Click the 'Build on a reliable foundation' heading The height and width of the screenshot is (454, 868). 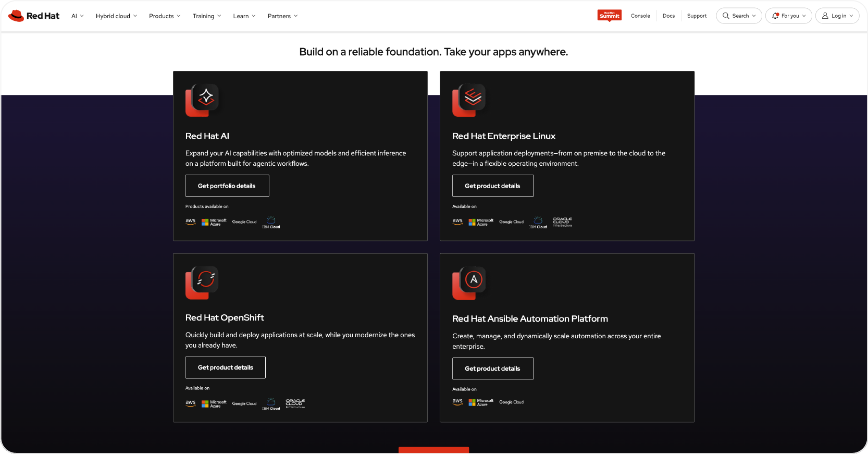433,52
